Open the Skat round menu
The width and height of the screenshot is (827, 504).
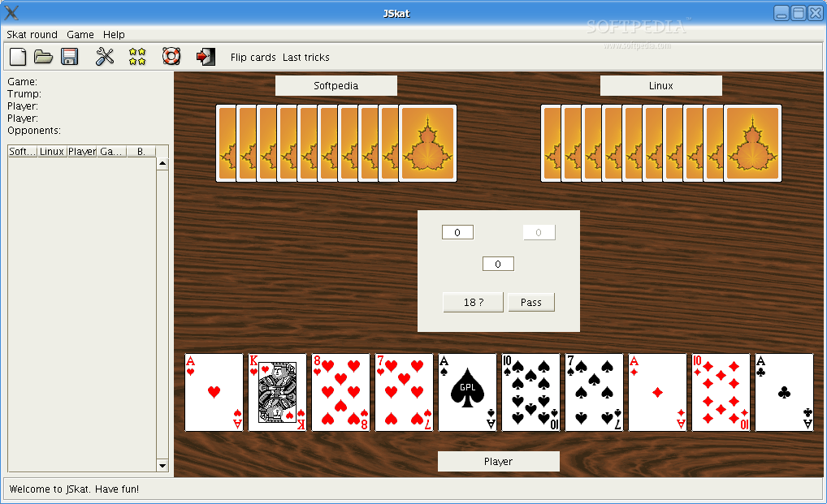pyautogui.click(x=32, y=34)
